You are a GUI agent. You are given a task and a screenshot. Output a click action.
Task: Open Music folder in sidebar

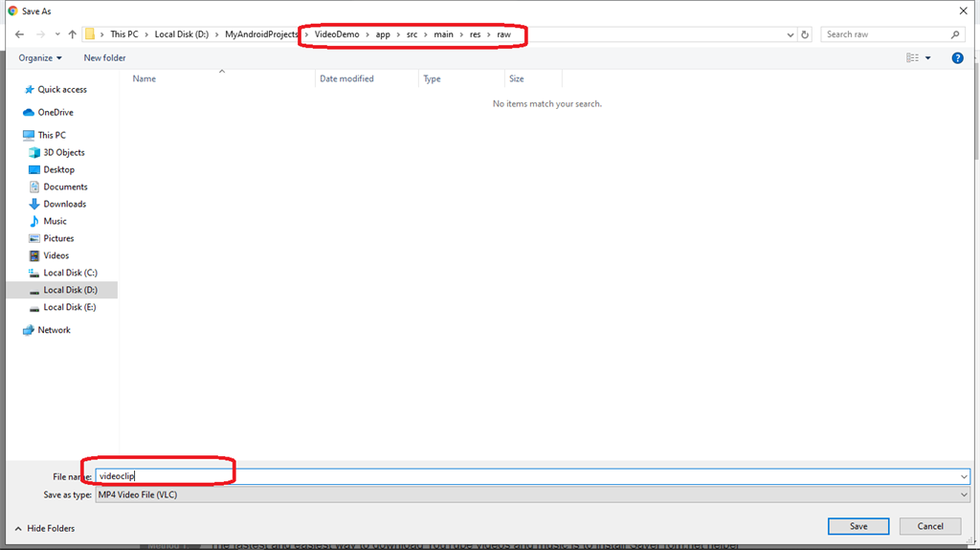click(55, 221)
